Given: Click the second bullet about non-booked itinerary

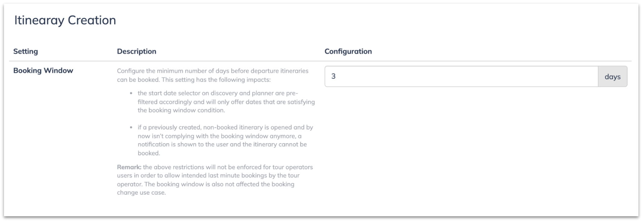Looking at the screenshot, I should tap(225, 140).
